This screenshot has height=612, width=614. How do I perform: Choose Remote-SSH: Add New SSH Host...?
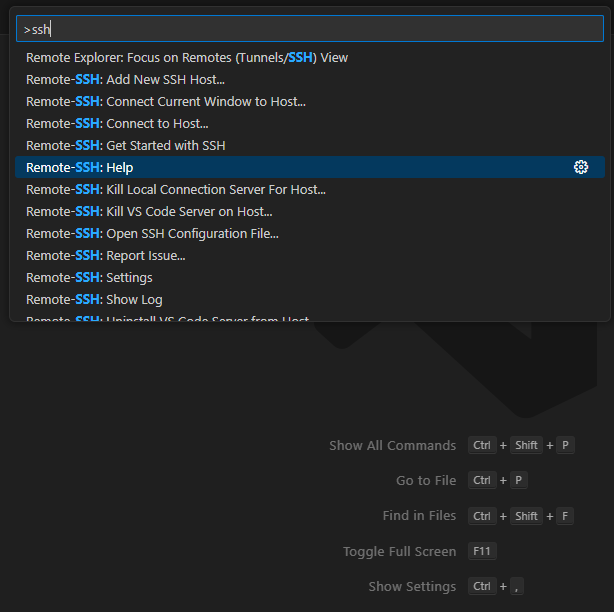tap(310, 79)
